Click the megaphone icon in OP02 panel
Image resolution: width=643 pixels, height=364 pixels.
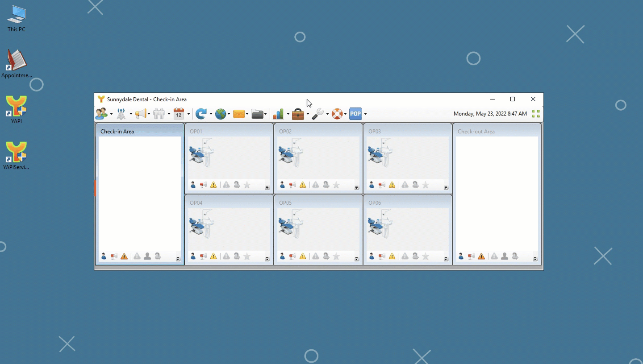[292, 185]
